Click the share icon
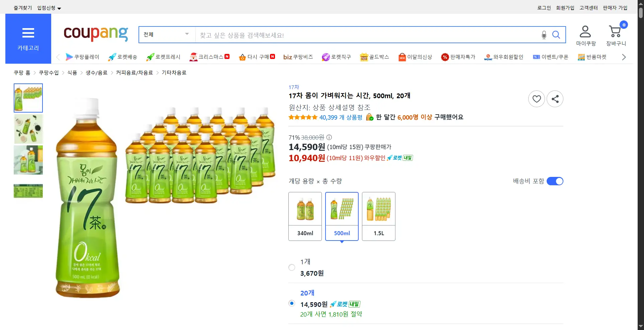 555,99
